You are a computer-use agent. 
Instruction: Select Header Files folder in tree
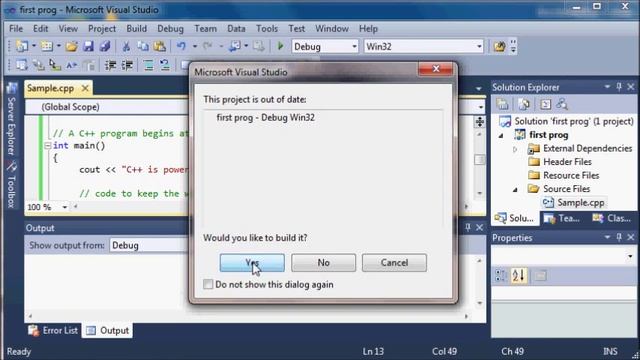[x=567, y=162]
